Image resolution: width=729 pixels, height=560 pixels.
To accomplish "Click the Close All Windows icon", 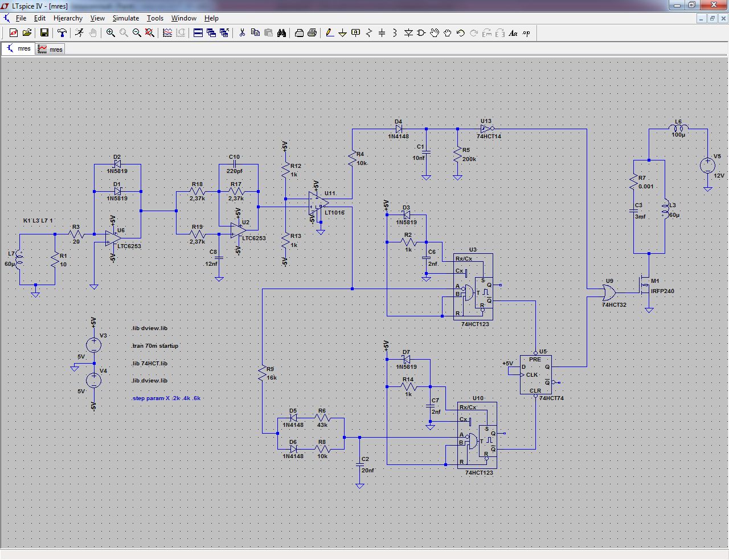I will tap(224, 33).
